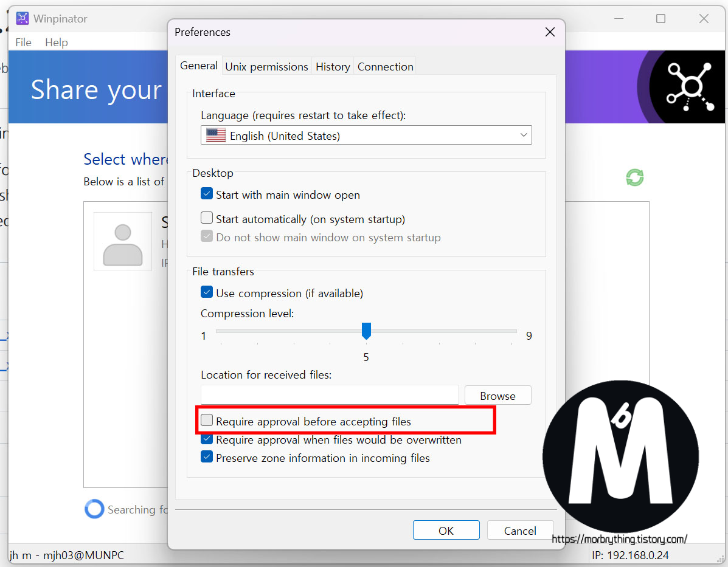Viewport: 728px width, 567px height.
Task: Close the Preferences dialog with X
Action: pyautogui.click(x=550, y=32)
